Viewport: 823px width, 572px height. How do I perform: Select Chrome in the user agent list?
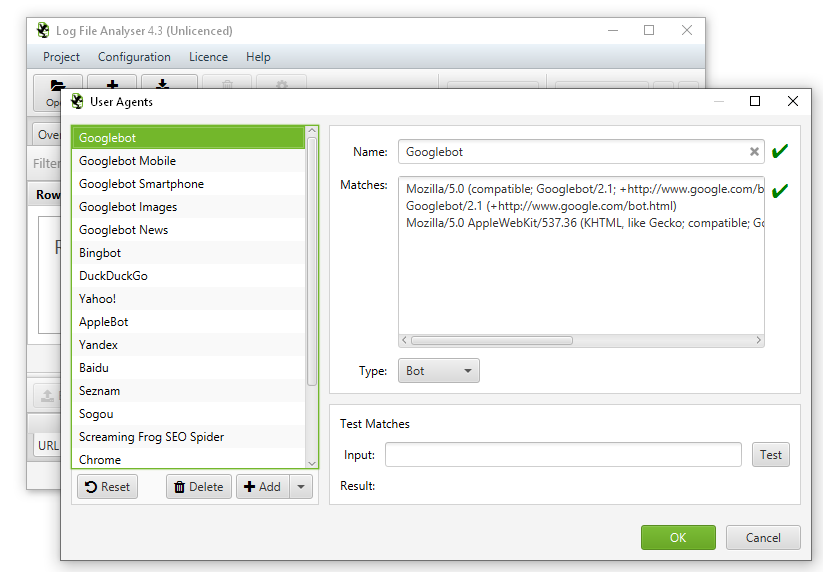(188, 459)
